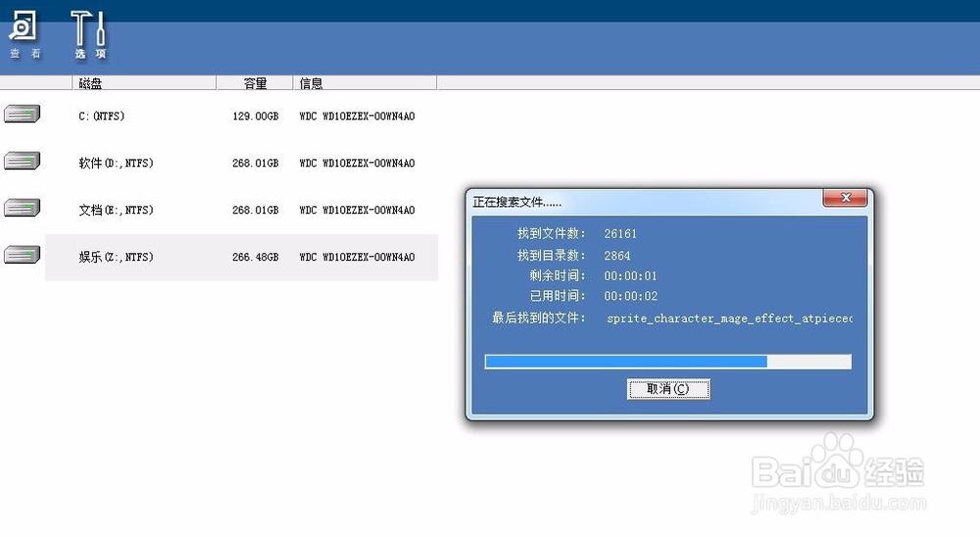The height and width of the screenshot is (537, 980).
Task: Sort by the 容量 column header
Action: (255, 83)
